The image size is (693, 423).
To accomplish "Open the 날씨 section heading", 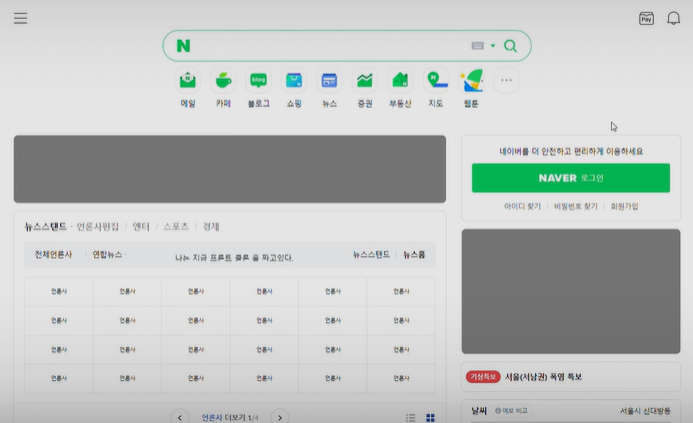I will pos(479,411).
